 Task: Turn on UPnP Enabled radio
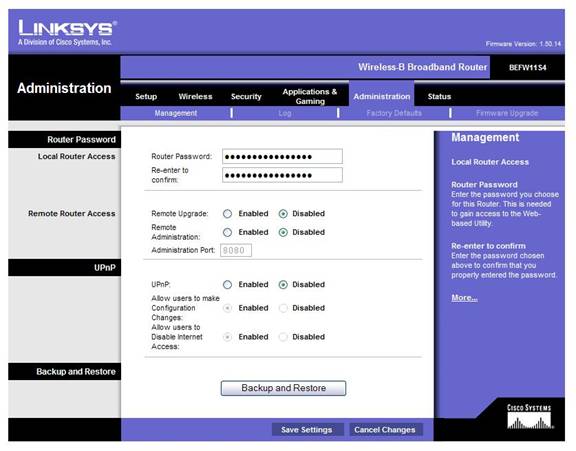point(227,285)
